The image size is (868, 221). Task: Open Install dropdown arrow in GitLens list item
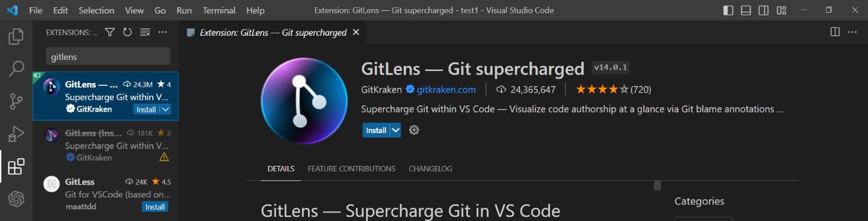[x=165, y=110]
